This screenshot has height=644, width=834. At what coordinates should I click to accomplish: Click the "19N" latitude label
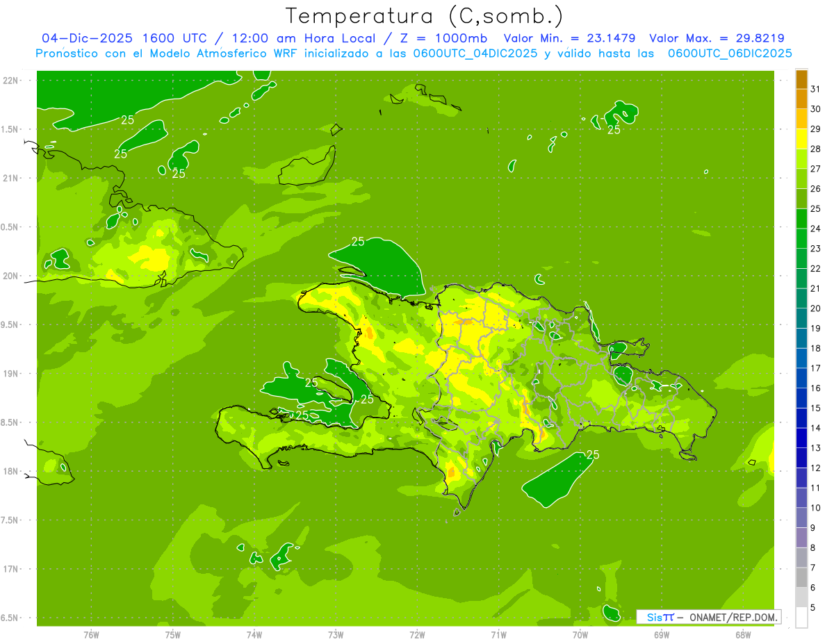10,373
